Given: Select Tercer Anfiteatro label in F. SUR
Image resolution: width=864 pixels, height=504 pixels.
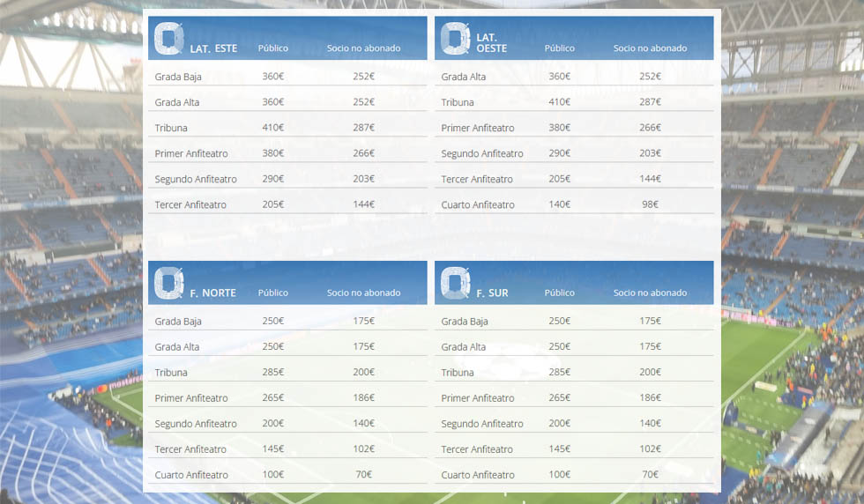Looking at the screenshot, I should pos(477,449).
